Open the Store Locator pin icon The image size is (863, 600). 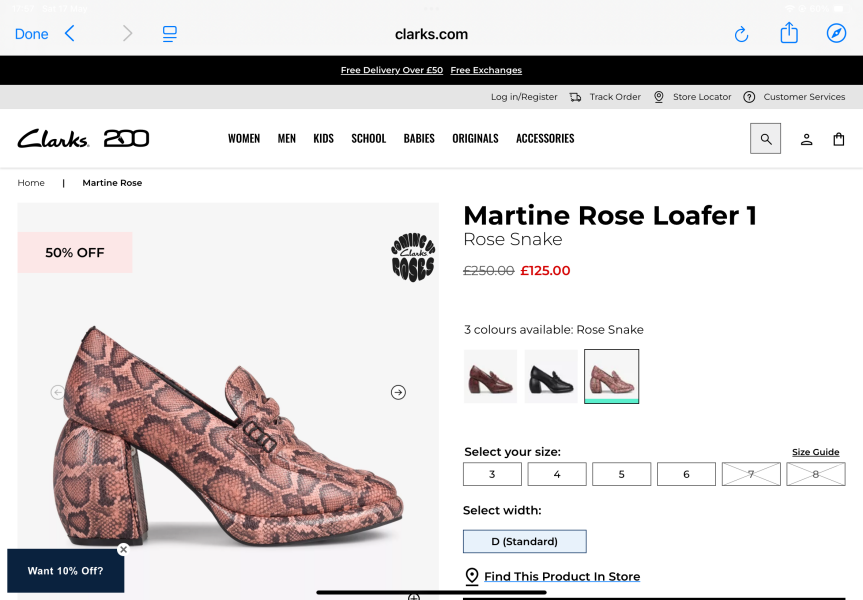click(658, 96)
